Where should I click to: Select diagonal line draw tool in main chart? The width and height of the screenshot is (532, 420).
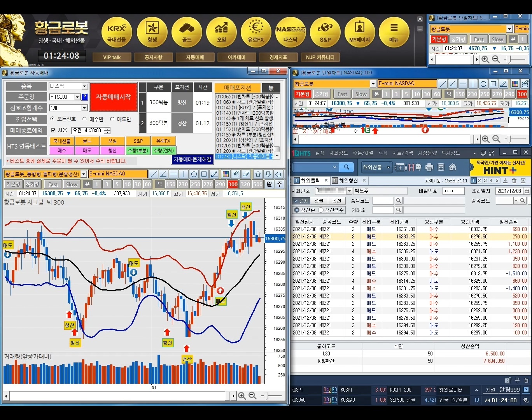[x=154, y=174]
